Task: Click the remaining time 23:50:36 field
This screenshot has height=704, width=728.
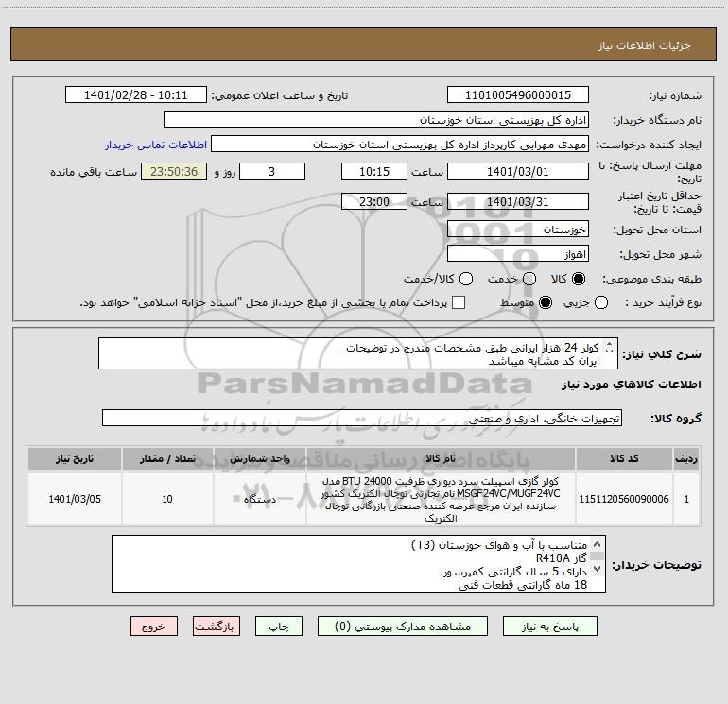Action: (174, 172)
